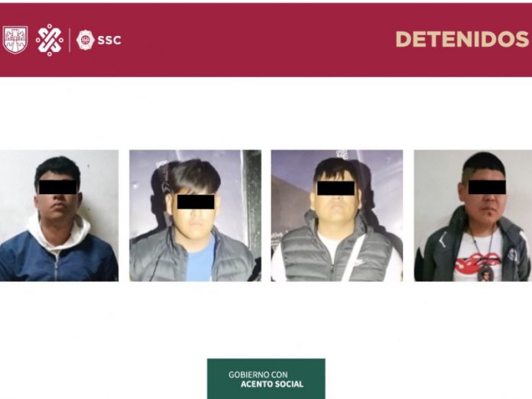This screenshot has height=399, width=532.
Task: Click the red lips graphic on the white shirt
Action: coord(477,263)
